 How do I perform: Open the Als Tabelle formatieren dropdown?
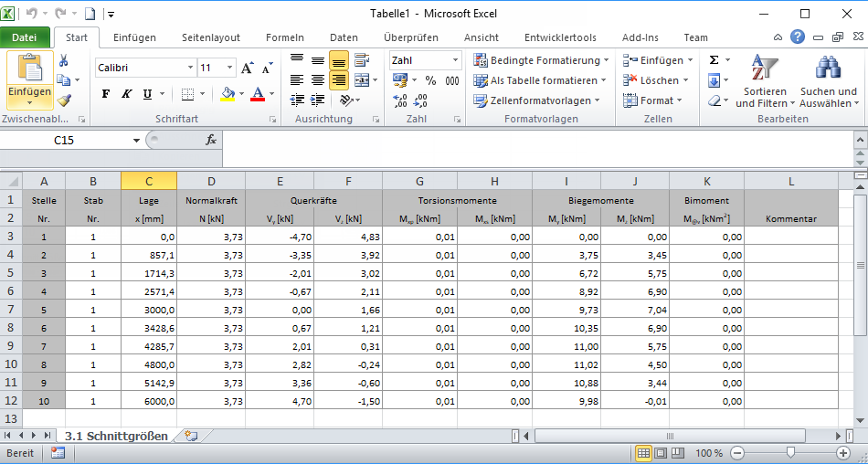point(540,80)
